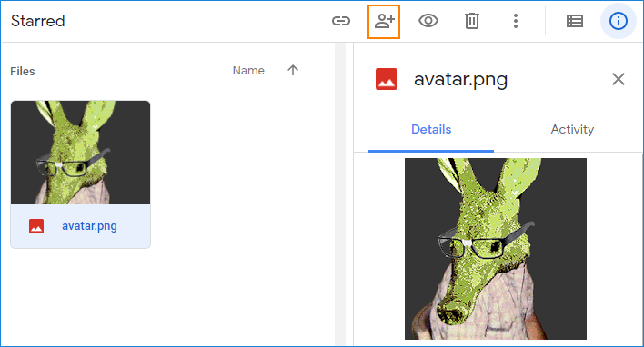Close the avatar.png details panel

[619, 79]
